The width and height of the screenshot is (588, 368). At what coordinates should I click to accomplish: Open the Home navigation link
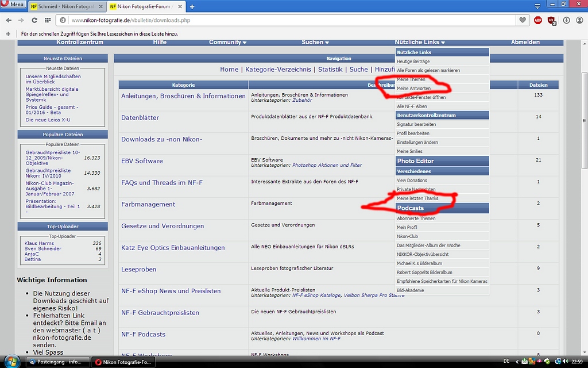[x=229, y=70]
